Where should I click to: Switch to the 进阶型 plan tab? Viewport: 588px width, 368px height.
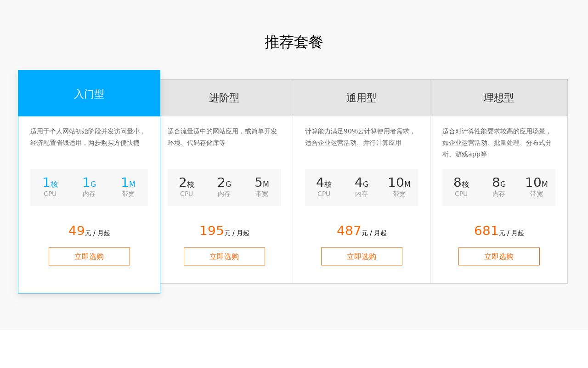coord(224,98)
